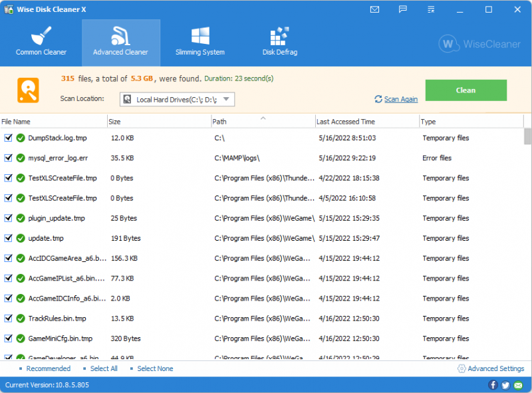This screenshot has height=393, width=532.
Task: Click the 4/5/2022 16:10:58 time cell
Action: [x=347, y=198]
